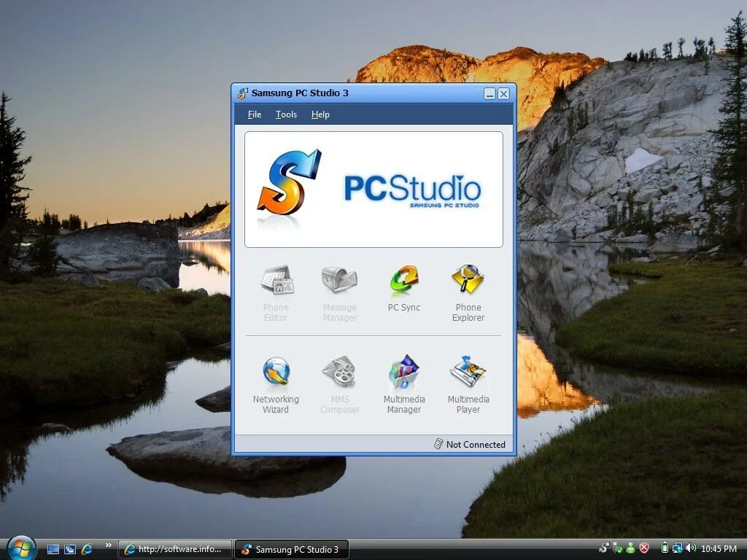The width and height of the screenshot is (747, 560).
Task: Click the disabled Message Manager icon
Action: 340,279
